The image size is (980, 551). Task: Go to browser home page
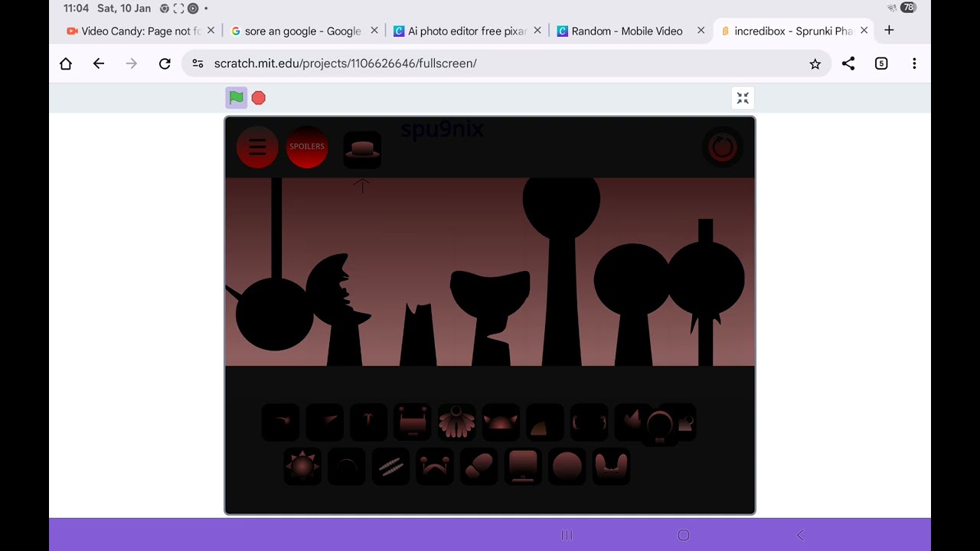pos(66,64)
